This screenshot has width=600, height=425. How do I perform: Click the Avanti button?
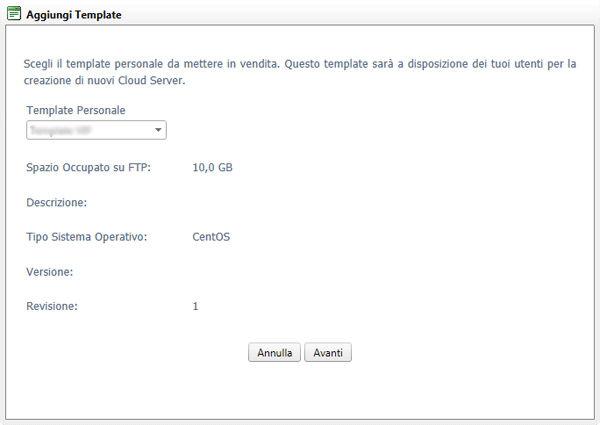pos(328,352)
